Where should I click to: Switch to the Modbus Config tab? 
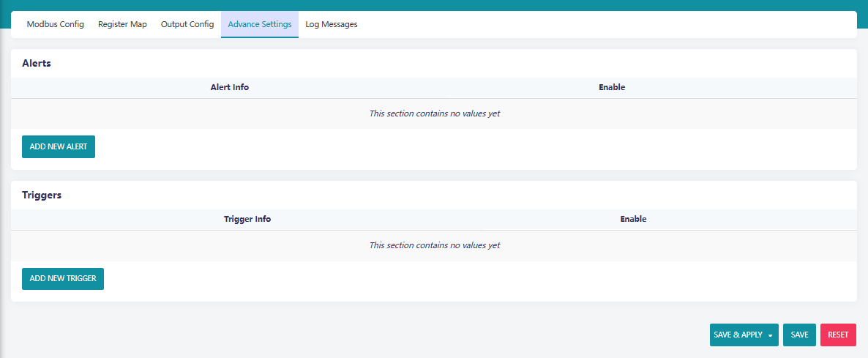(x=56, y=24)
